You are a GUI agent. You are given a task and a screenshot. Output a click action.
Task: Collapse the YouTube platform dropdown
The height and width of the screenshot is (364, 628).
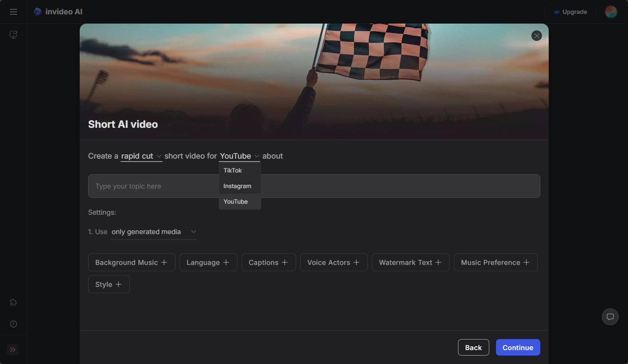pos(240,156)
